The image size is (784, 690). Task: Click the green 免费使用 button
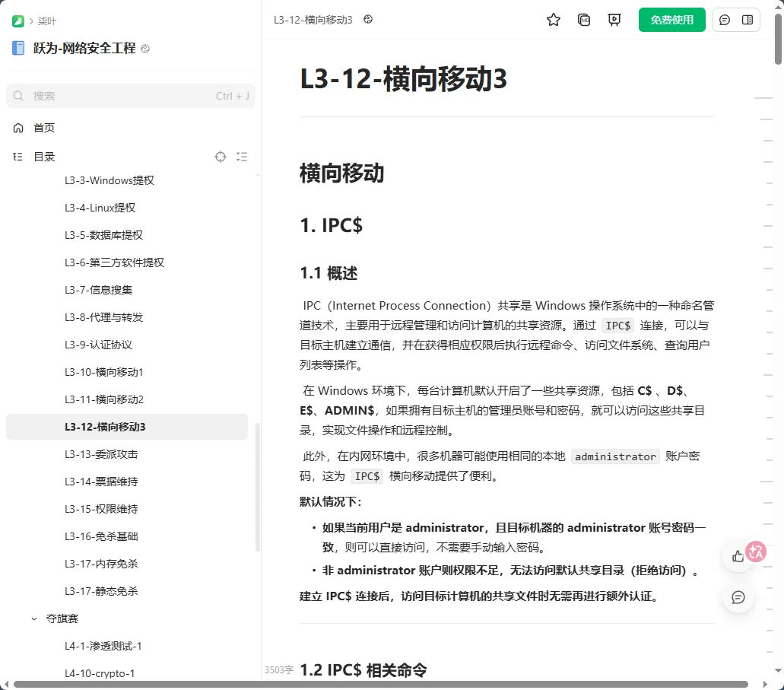coord(672,20)
